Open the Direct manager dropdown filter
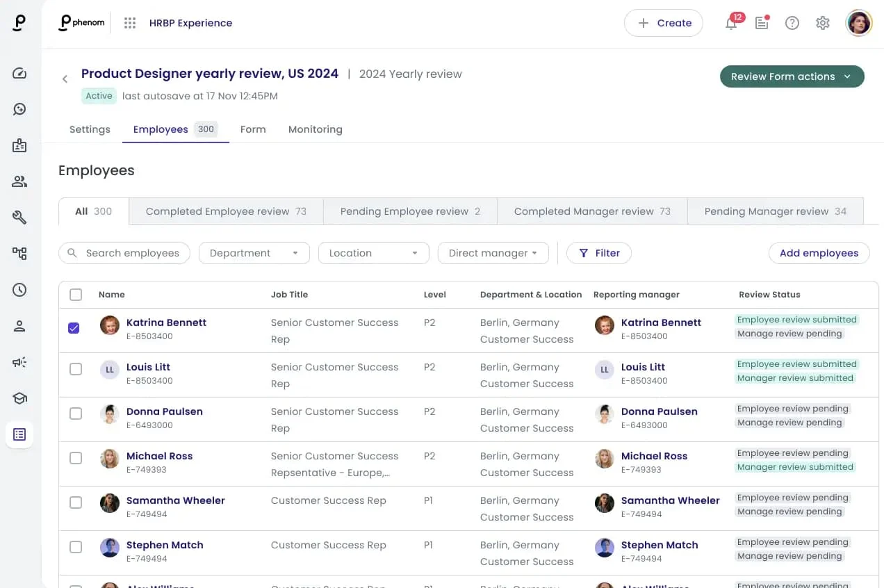 coord(493,253)
